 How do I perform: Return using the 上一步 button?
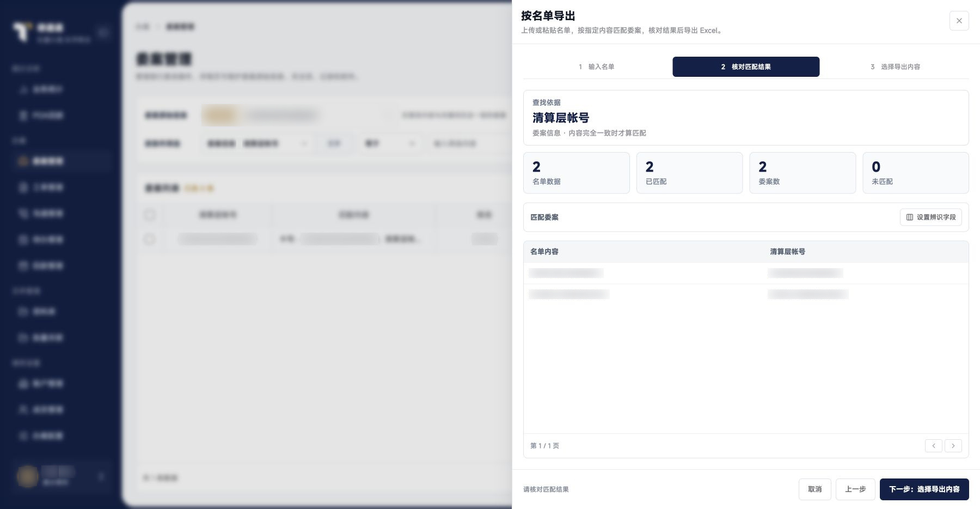point(855,489)
